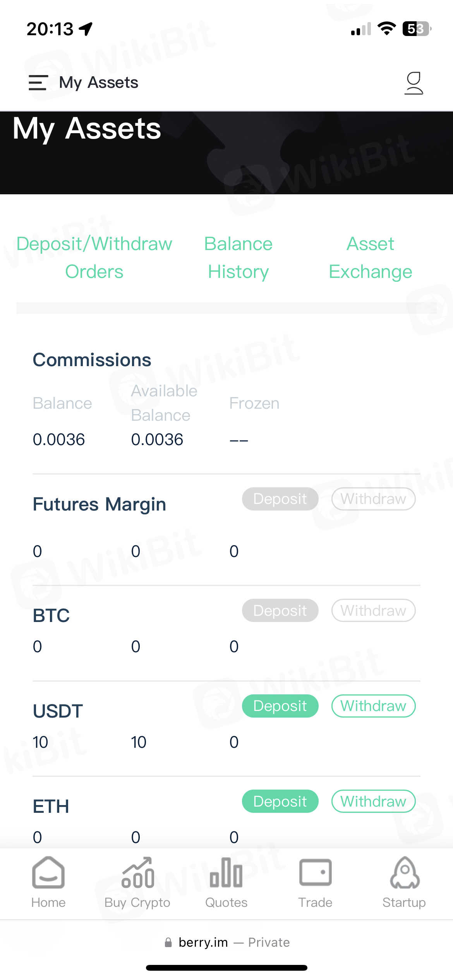Tap the BTC Deposit button
Screen dimensions: 453x980
280,610
